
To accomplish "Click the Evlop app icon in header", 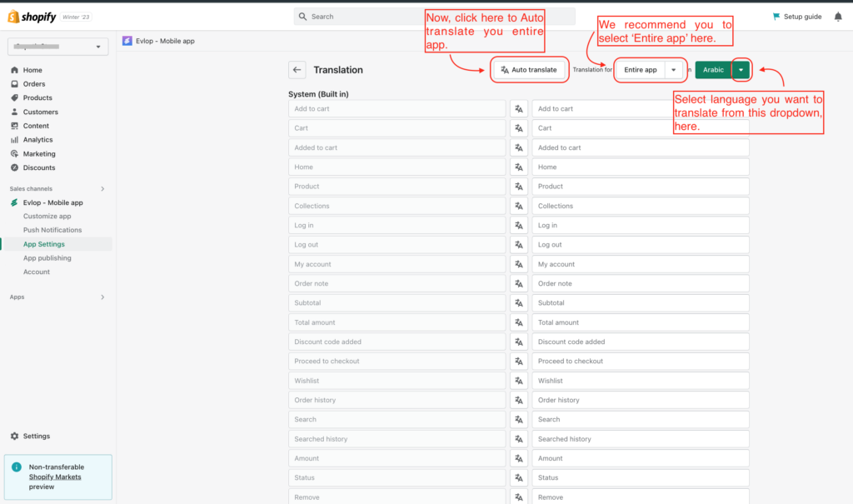I will pos(127,41).
